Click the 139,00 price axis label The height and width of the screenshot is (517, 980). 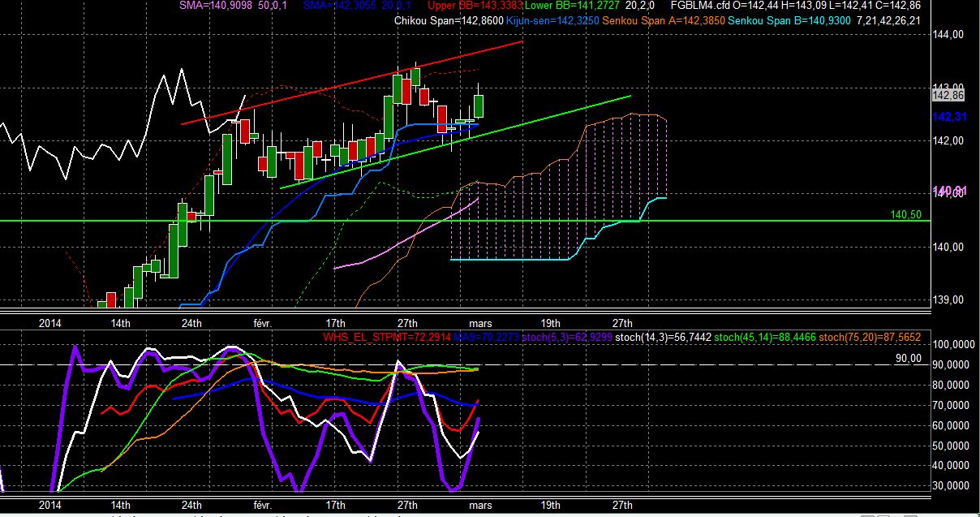coord(948,299)
